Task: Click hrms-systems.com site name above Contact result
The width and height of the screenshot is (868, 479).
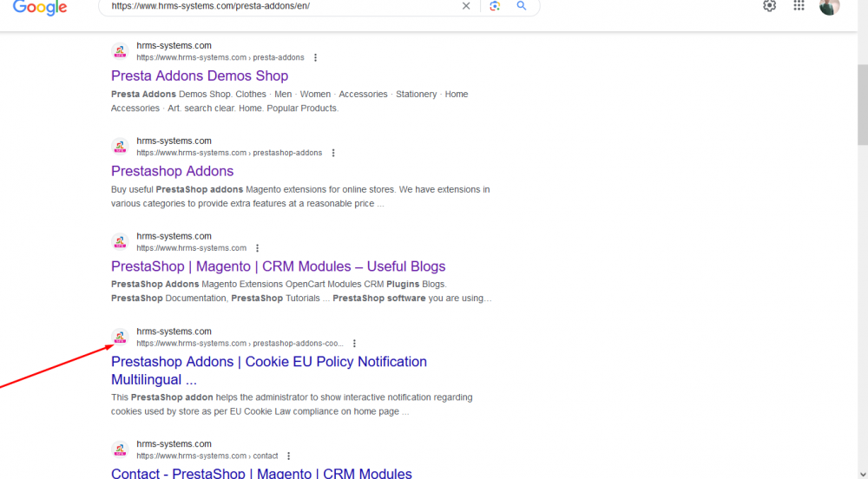Action: pos(174,443)
